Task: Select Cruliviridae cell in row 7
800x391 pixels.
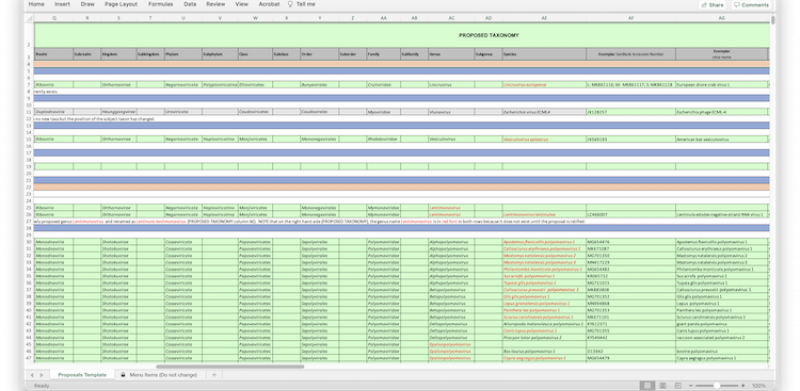Action: point(383,85)
